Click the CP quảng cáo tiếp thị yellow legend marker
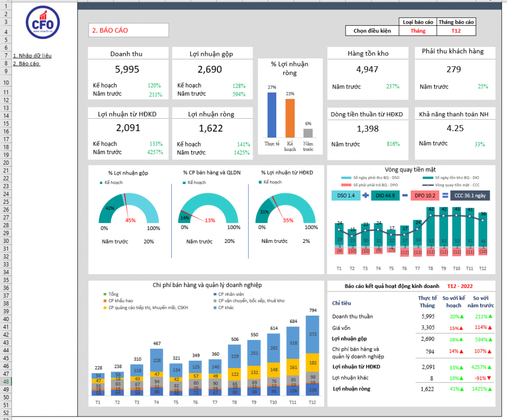This screenshot has height=420, width=507. pos(104,307)
